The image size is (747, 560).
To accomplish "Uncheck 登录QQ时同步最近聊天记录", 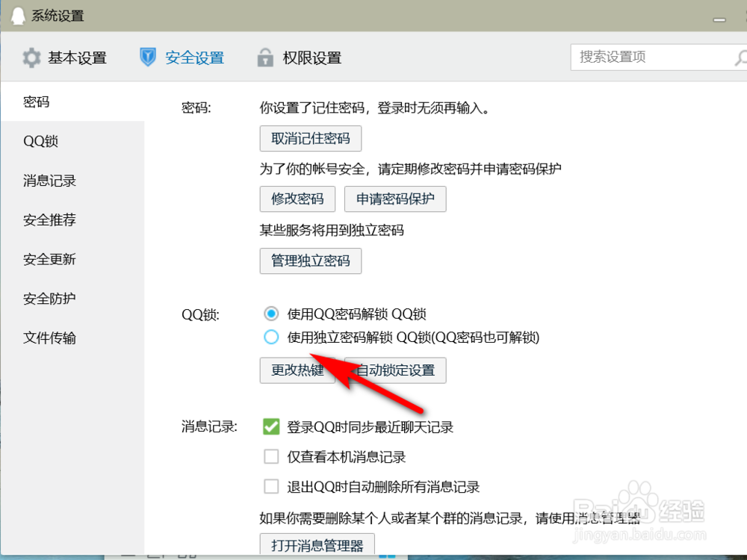I will tap(271, 426).
